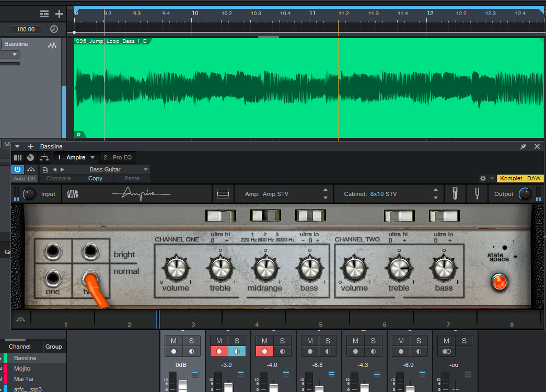The width and height of the screenshot is (546, 392).
Task: Click the pedalboard stomp view icon
Action: click(223, 194)
